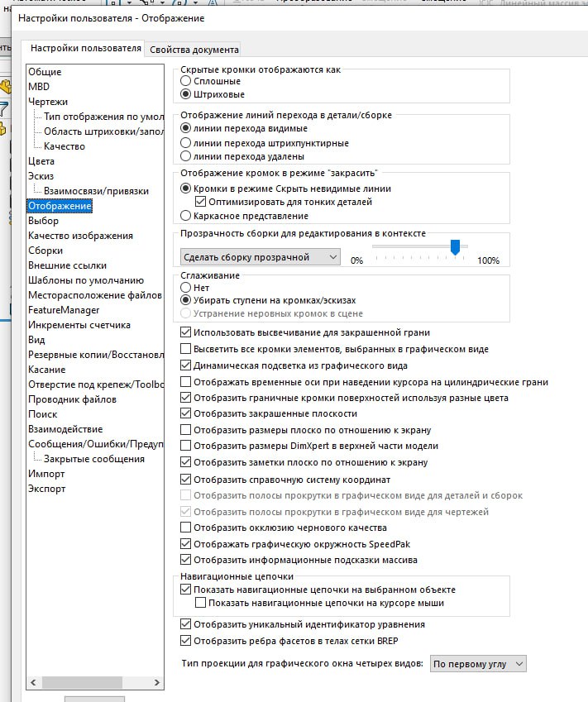Select Область штриховки/заполнения item
The image size is (588, 702).
[x=103, y=131]
